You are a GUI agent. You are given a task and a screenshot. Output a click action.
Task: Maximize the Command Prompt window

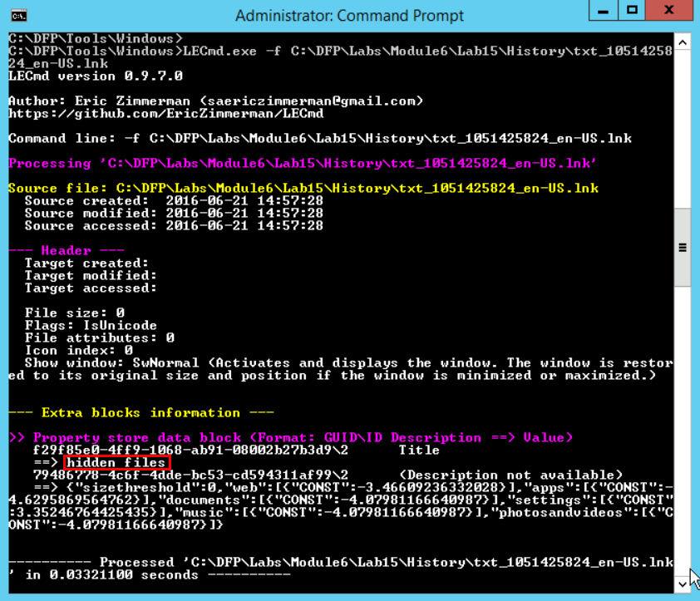[633, 12]
